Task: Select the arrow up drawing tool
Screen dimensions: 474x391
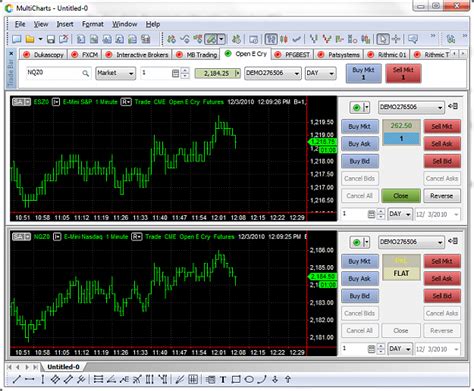Action: point(288,379)
